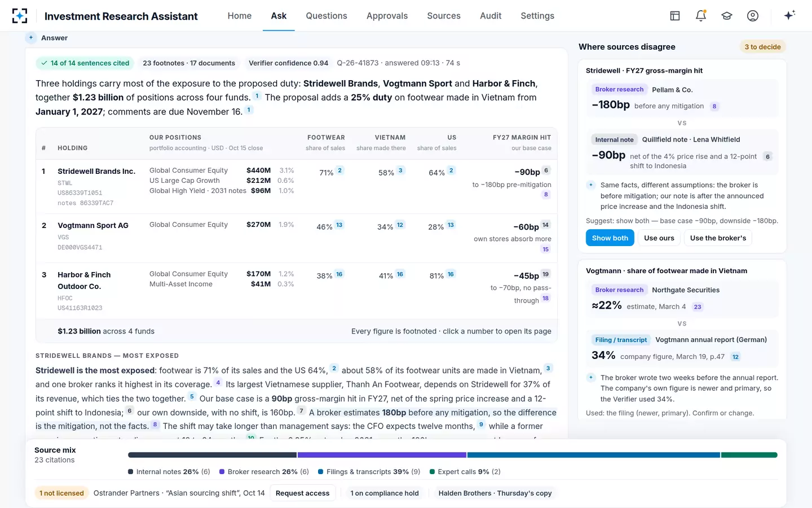
Task: Open footnote 6 beside Quillfield −90bp figure
Action: [767, 156]
